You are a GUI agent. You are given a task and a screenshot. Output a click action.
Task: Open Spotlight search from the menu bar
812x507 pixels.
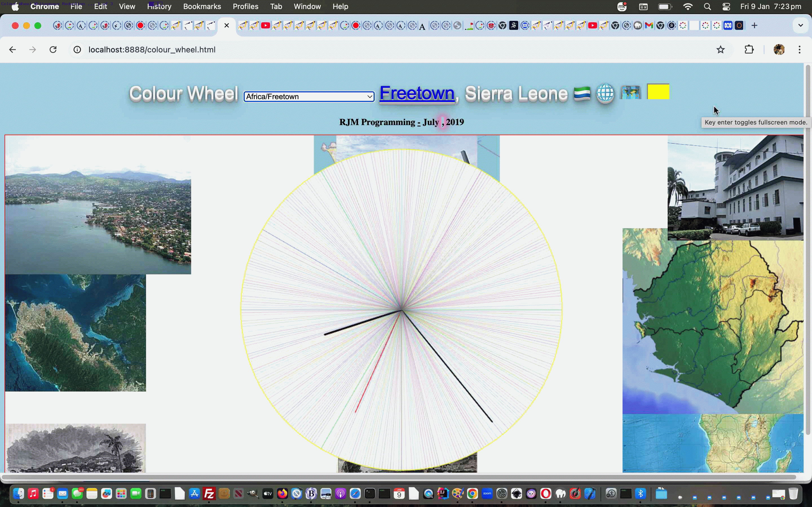point(707,6)
